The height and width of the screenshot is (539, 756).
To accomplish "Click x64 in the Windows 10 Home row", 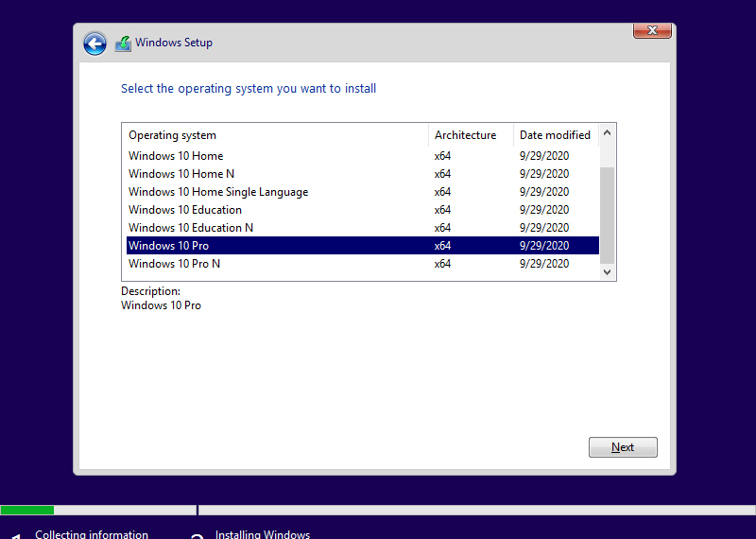I will [x=442, y=156].
